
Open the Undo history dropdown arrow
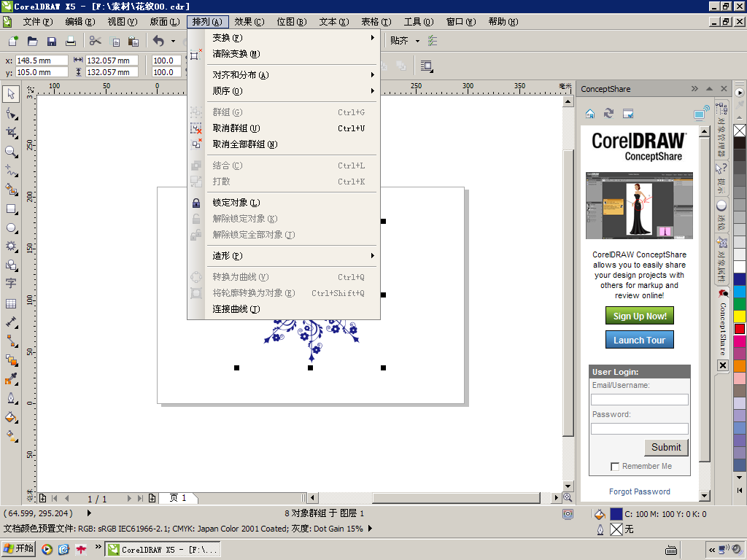pos(173,41)
